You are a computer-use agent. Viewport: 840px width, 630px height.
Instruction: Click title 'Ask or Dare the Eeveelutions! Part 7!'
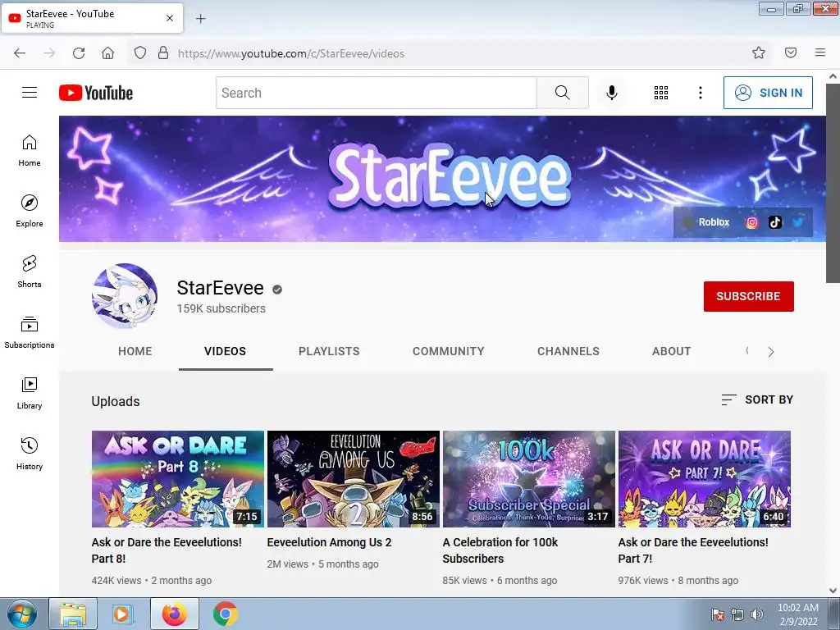[x=693, y=550]
